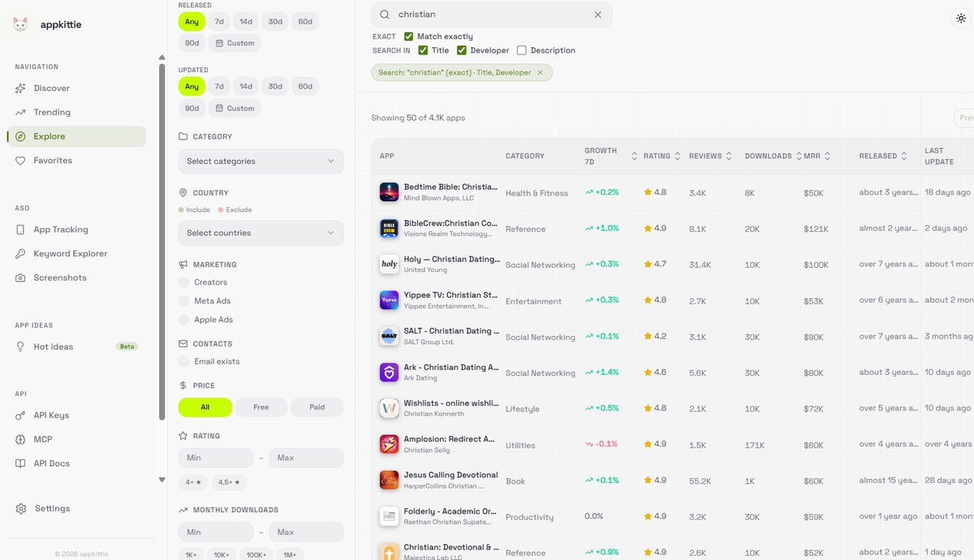Screen dimensions: 974x560
Task: Select the Free price filter
Action: tap(261, 407)
